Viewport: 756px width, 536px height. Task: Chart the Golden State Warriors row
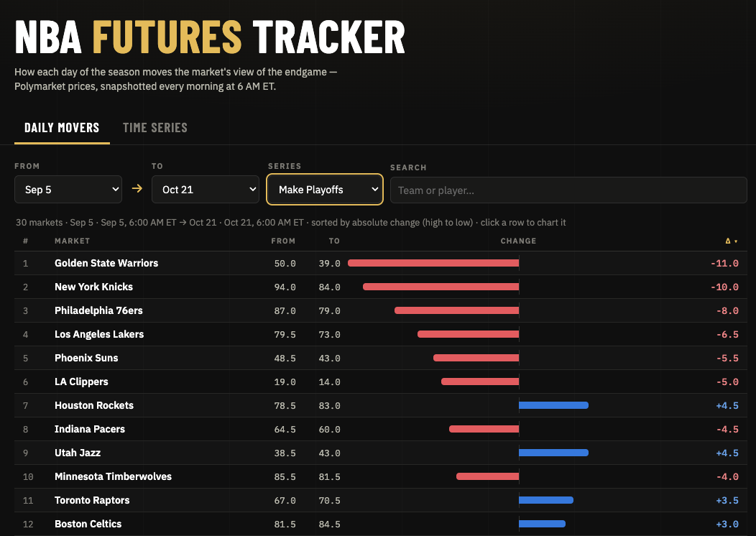381,263
